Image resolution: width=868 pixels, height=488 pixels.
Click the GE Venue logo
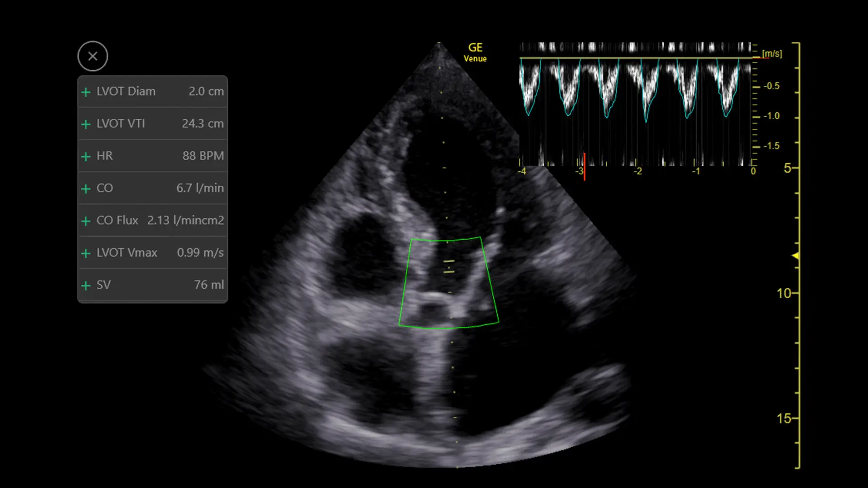[x=475, y=52]
